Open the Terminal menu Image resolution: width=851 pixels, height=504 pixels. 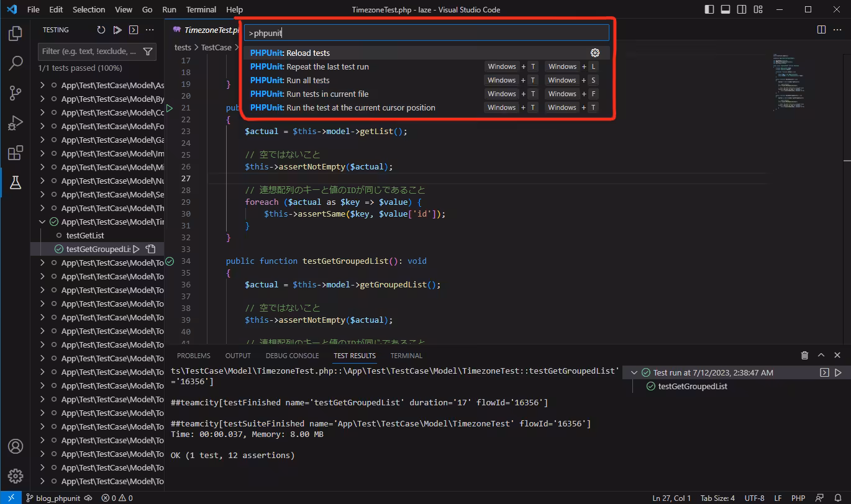201,9
